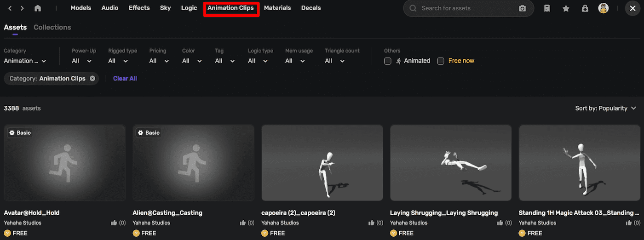The width and height of the screenshot is (644, 240).
Task: Remove the Category: Animation Clips filter chip
Action: (x=92, y=79)
